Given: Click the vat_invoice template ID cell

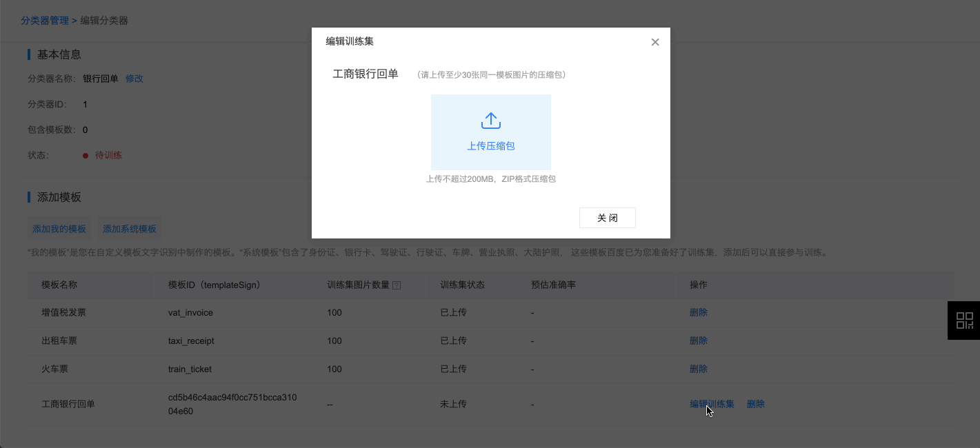Looking at the screenshot, I should 190,312.
